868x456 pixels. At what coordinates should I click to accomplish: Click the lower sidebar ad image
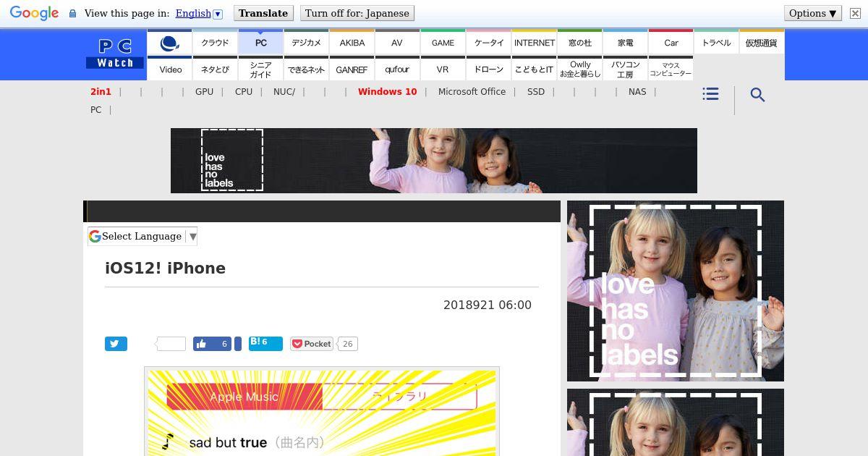click(x=676, y=423)
